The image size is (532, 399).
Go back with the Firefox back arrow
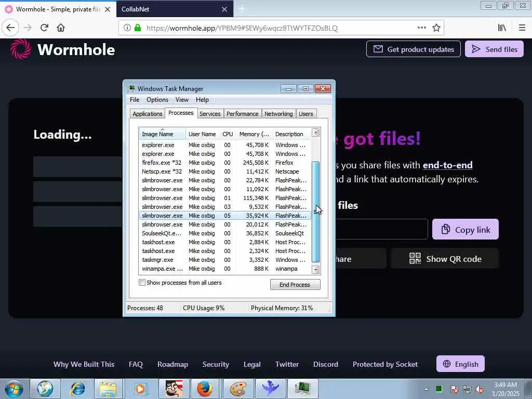[10, 28]
